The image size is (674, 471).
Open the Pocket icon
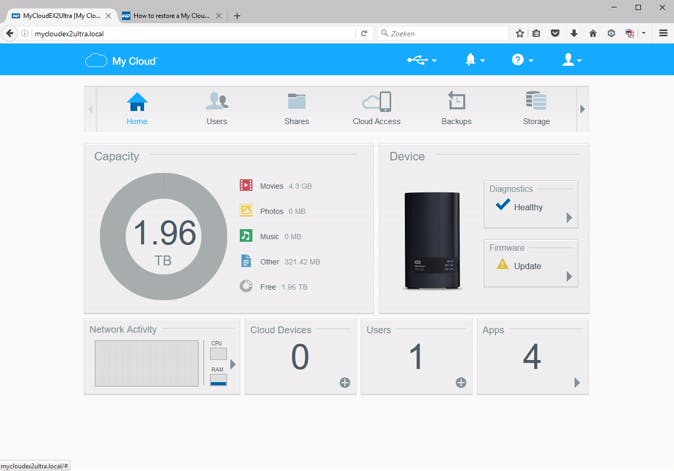point(555,33)
